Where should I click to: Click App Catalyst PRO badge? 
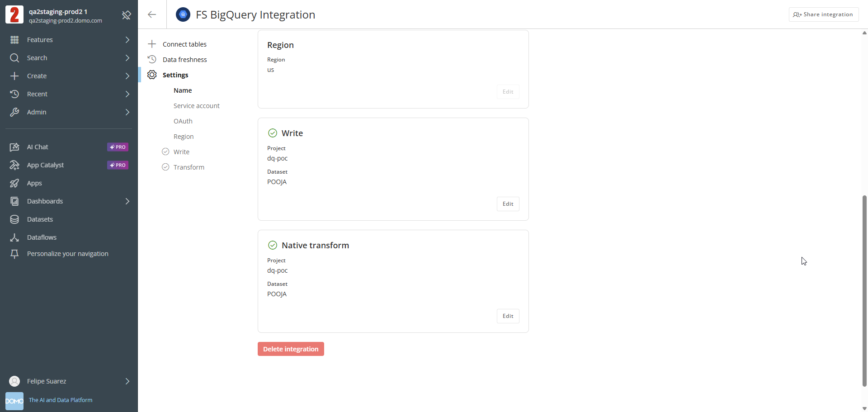[x=118, y=165]
